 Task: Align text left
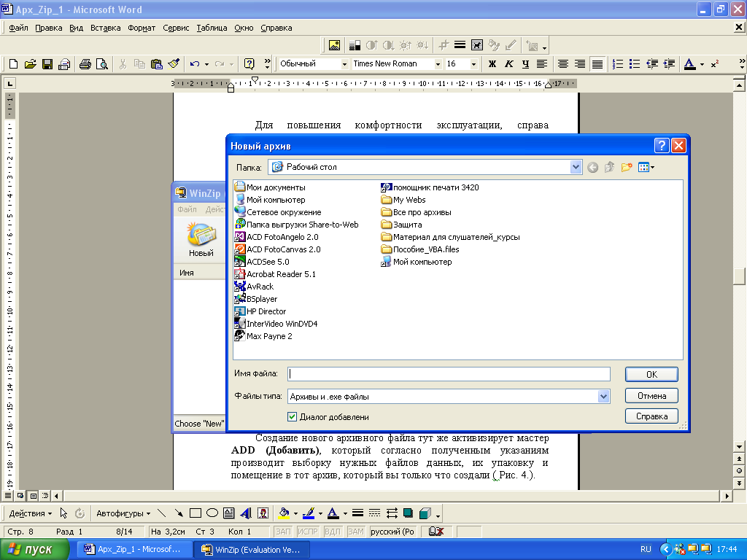pyautogui.click(x=542, y=64)
